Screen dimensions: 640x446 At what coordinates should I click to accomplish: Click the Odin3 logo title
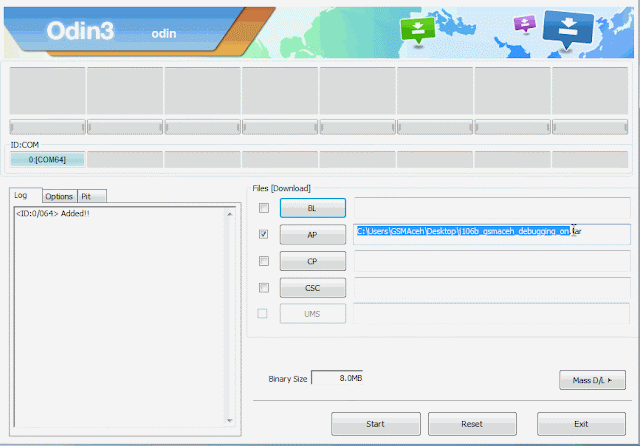pos(80,31)
